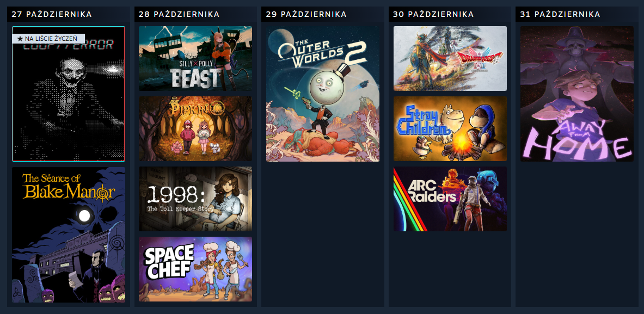
Task: Open the Dragon Quest I & II tile
Action: click(x=450, y=58)
